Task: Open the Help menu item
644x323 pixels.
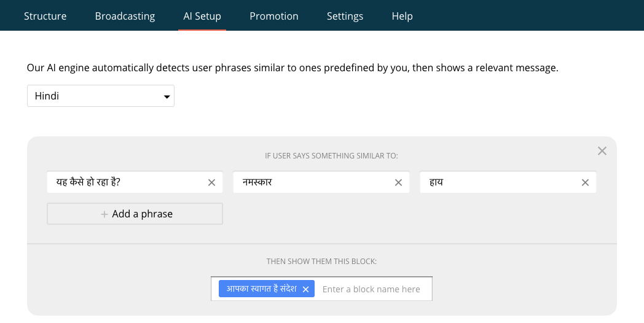Action: [402, 16]
